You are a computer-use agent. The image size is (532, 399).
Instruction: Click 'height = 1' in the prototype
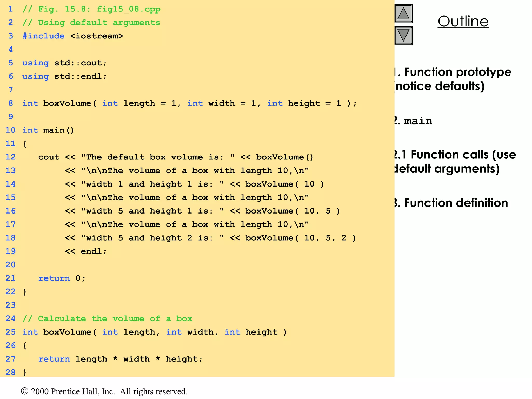point(315,103)
